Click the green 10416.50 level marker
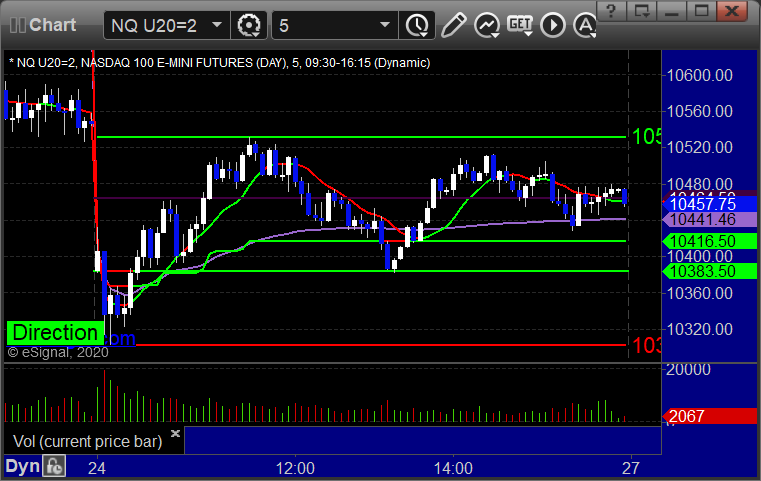The image size is (761, 481). point(710,241)
